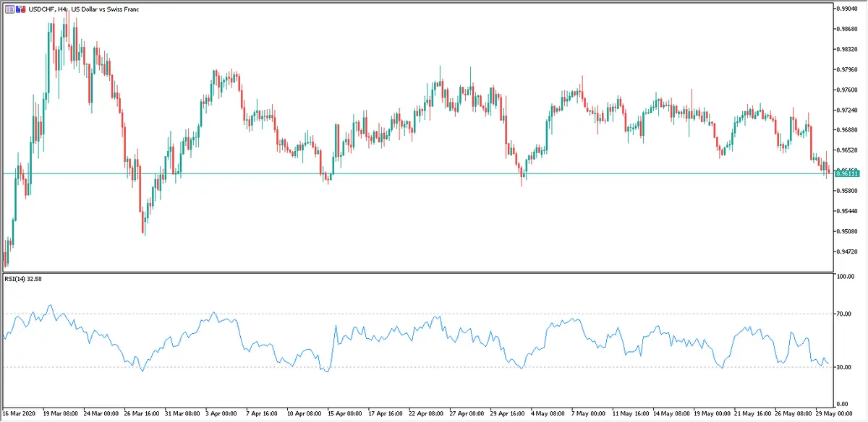Click the 0.96880 price axis label

[848, 130]
